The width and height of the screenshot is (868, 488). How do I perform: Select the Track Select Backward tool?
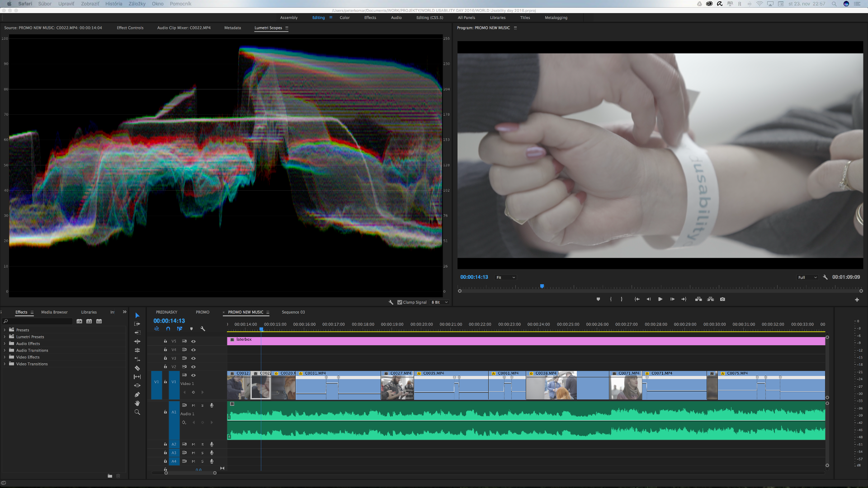[137, 333]
